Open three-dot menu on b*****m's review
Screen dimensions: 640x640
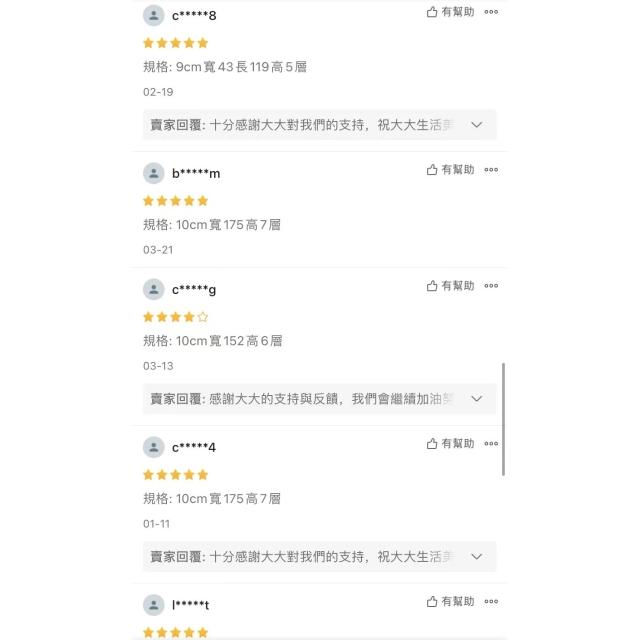(x=491, y=170)
